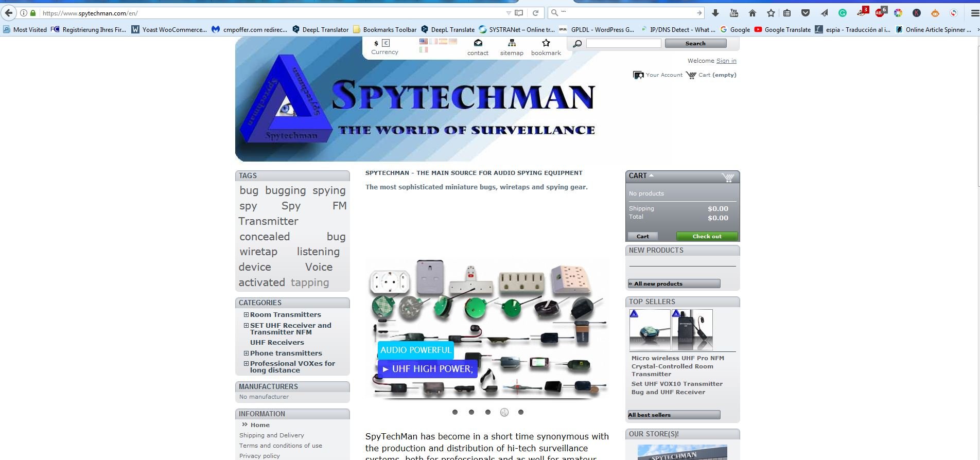
Task: Open the Yoast WooCommerce bookmark
Action: click(169, 30)
